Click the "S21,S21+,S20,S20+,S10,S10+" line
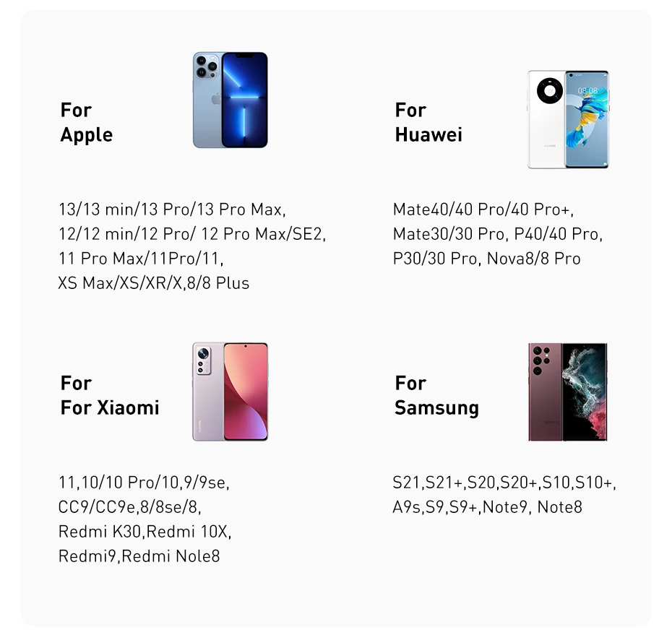Image resolution: width=672 pixels, height=635 pixels. (504, 483)
